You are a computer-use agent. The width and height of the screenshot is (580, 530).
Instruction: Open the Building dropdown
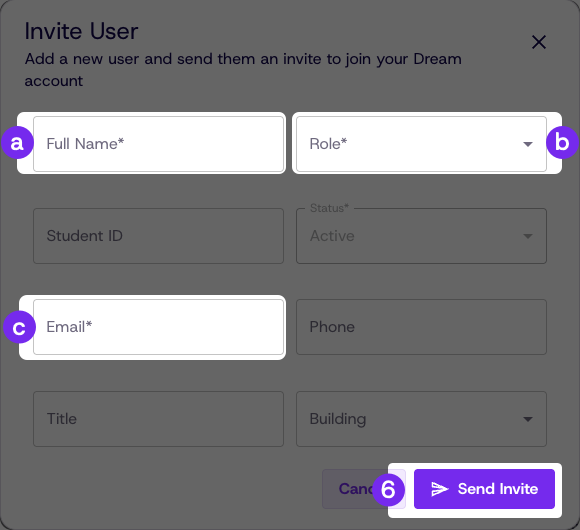point(421,419)
